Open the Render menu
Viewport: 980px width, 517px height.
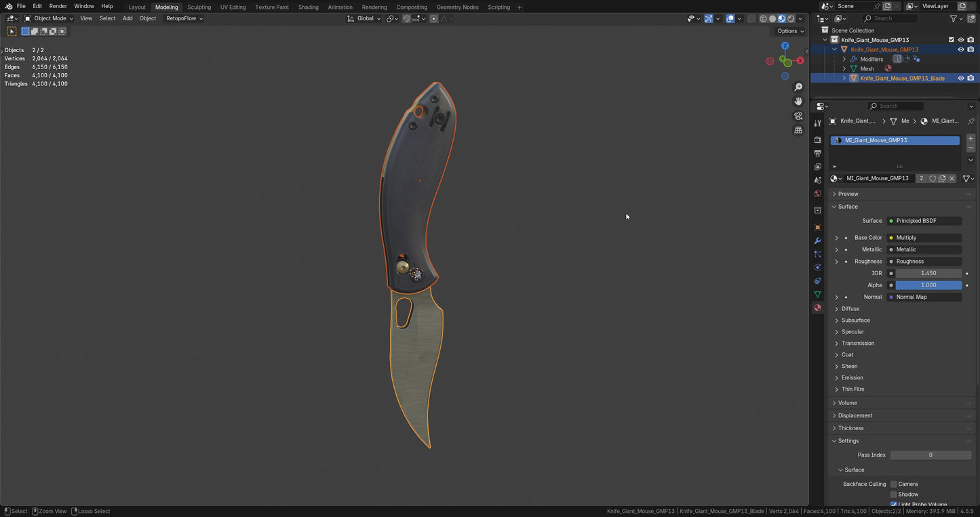[x=58, y=6]
